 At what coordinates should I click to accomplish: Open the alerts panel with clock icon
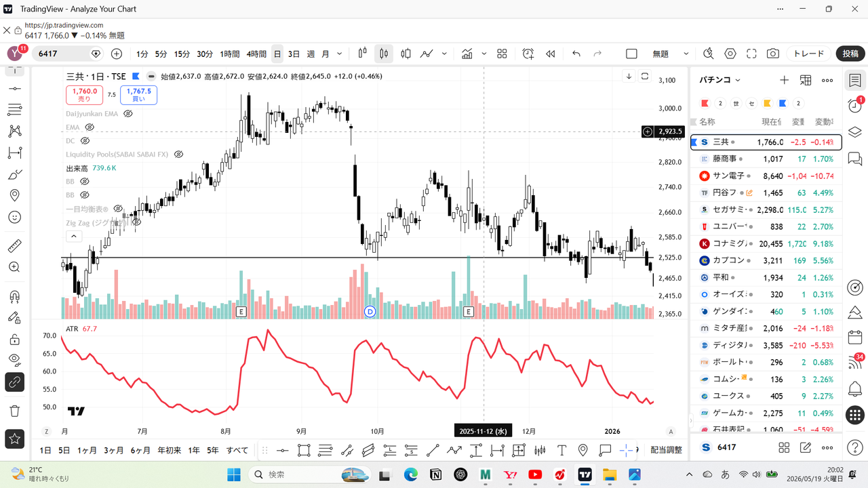pos(854,106)
